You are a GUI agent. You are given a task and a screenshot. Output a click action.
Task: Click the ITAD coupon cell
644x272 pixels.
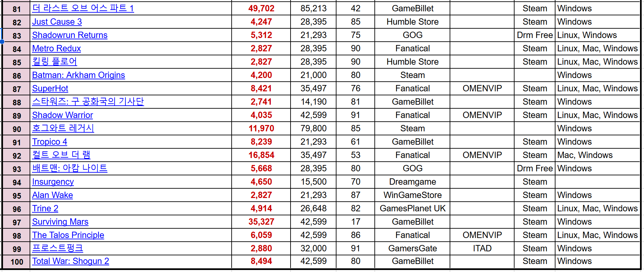pos(482,248)
